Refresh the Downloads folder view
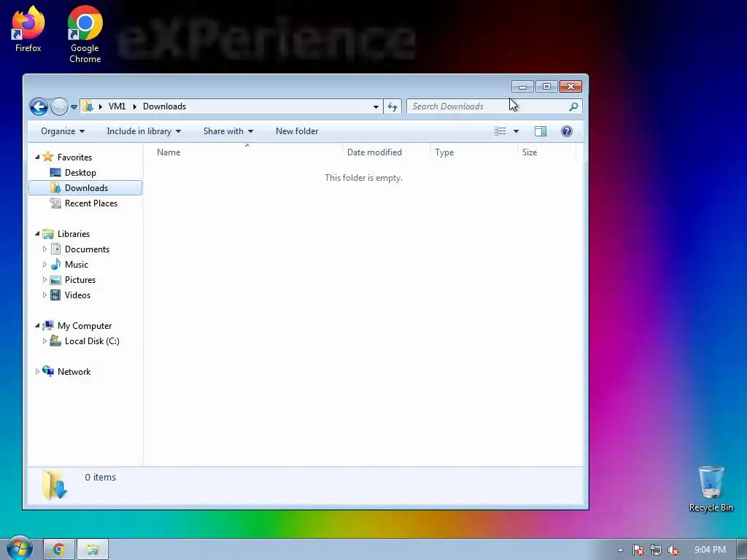The image size is (747, 560). click(x=392, y=106)
